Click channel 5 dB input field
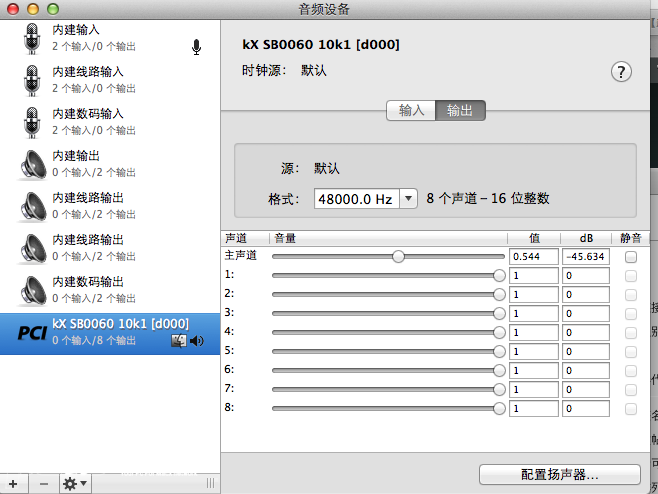658x494 pixels. click(x=585, y=352)
